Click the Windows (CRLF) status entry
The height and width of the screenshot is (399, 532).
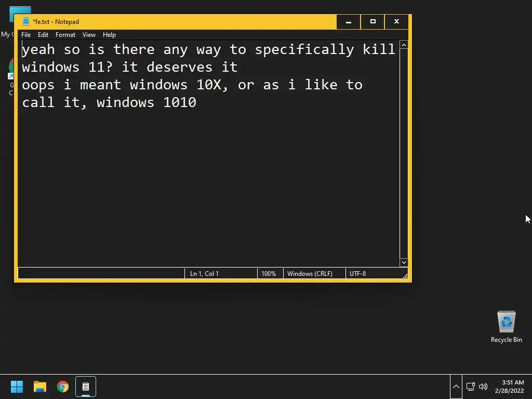click(x=314, y=273)
